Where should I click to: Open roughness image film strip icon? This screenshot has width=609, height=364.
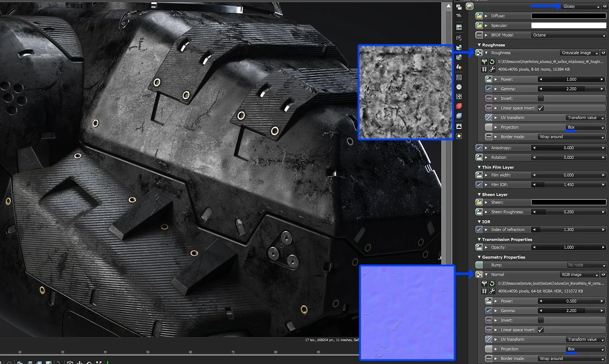coord(484,69)
